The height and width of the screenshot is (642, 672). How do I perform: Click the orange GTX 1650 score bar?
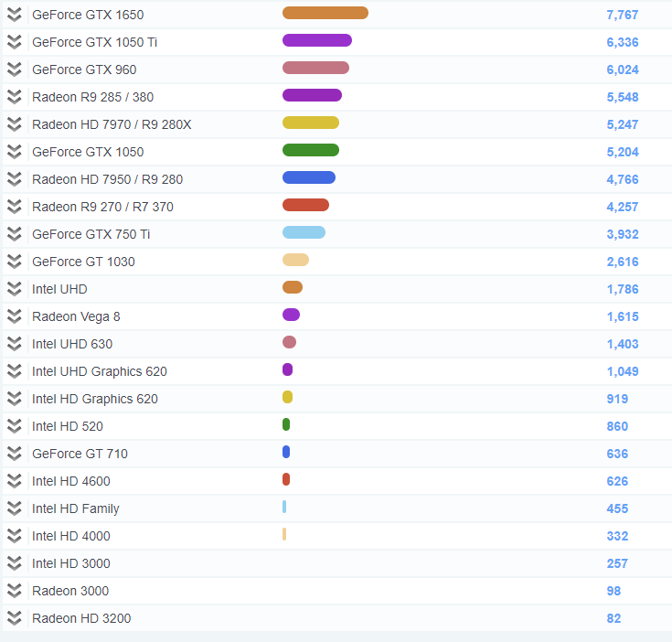tap(325, 13)
